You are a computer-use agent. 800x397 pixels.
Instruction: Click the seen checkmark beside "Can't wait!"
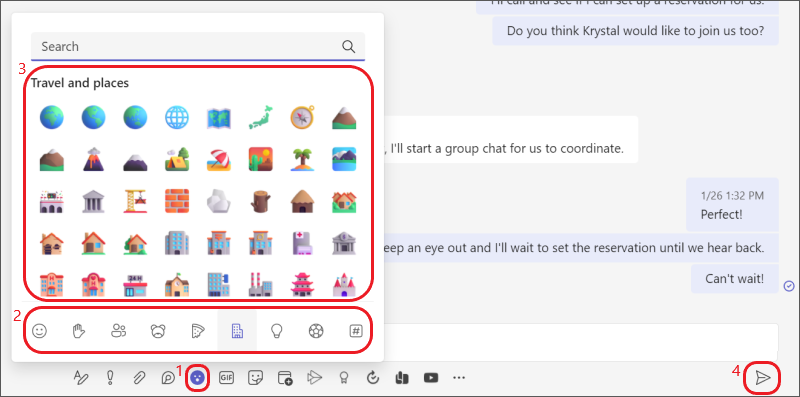pos(789,285)
